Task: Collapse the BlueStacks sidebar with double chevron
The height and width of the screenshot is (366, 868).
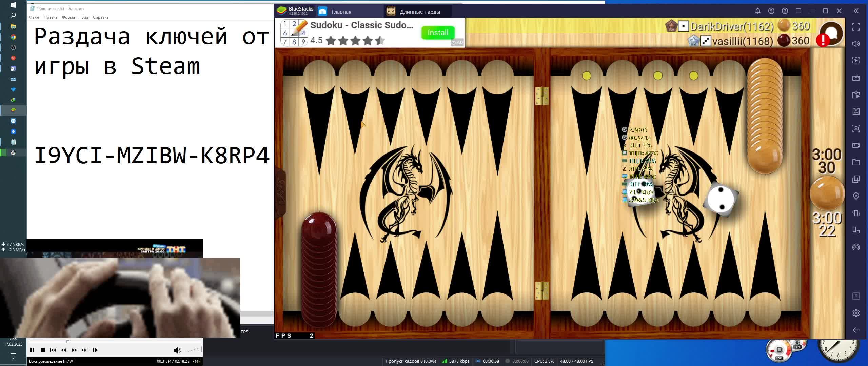Action: [856, 11]
